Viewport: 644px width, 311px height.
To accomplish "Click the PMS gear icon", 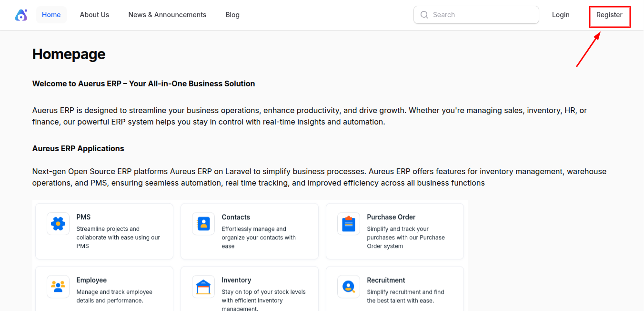I will (x=58, y=224).
